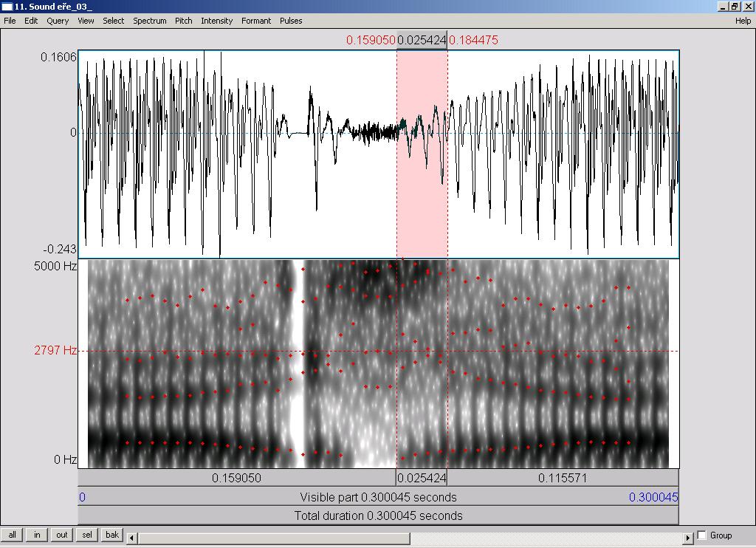Open the View menu
The image size is (756, 548).
pyautogui.click(x=86, y=21)
